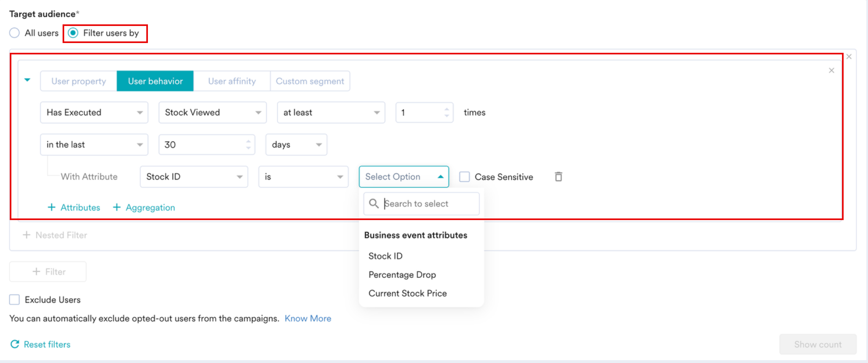Click the Search to select field

421,203
